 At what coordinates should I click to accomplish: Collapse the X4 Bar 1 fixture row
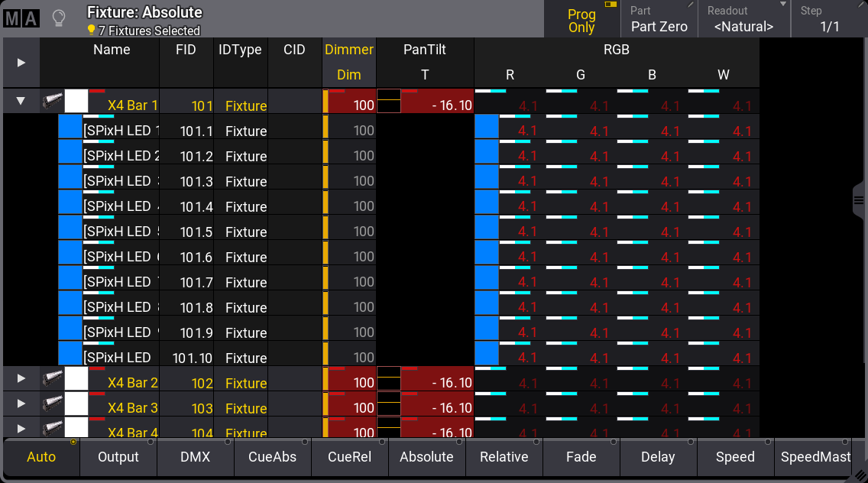[21, 101]
